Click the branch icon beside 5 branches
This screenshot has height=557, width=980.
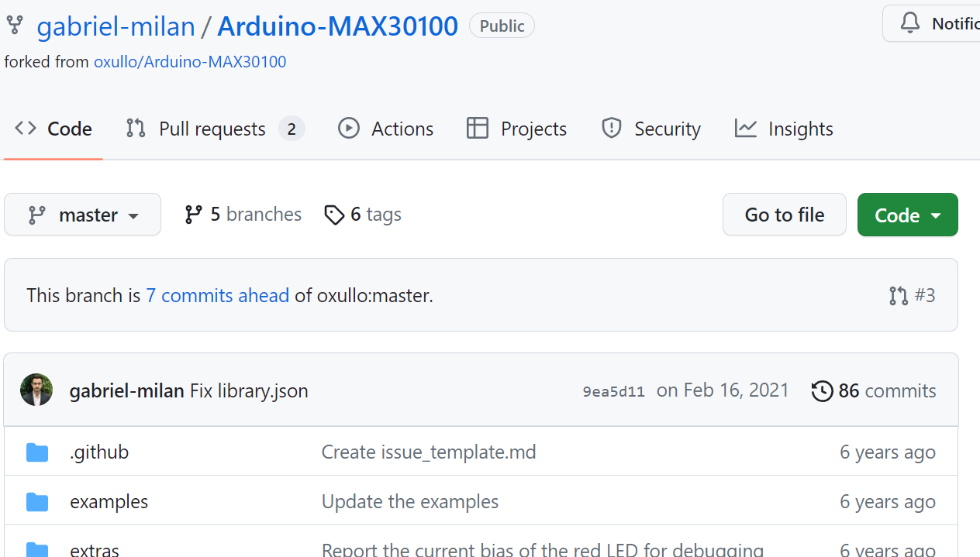point(192,215)
